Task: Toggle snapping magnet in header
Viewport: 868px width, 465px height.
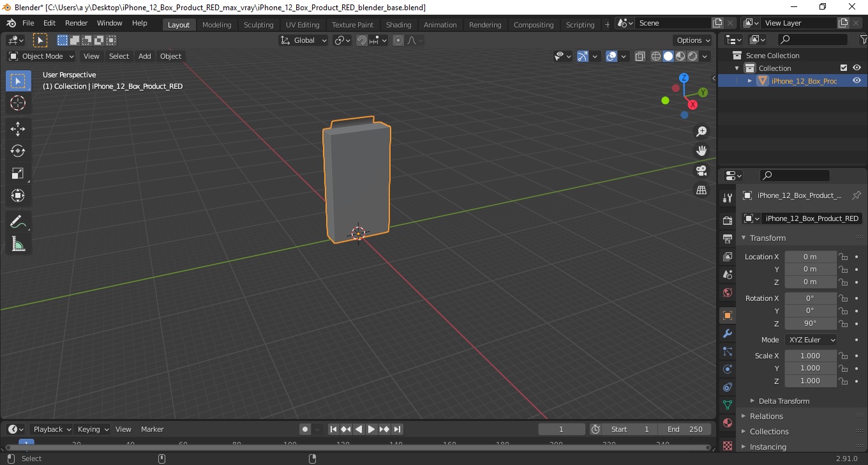Action: coord(362,40)
